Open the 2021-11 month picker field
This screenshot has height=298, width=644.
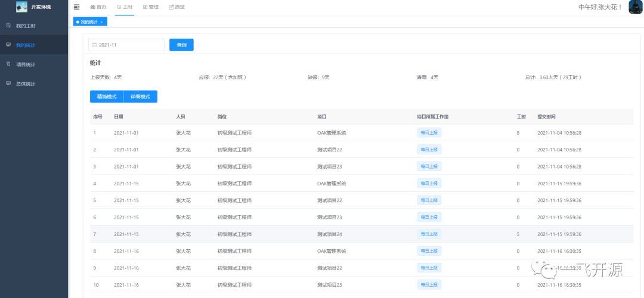tap(126, 45)
